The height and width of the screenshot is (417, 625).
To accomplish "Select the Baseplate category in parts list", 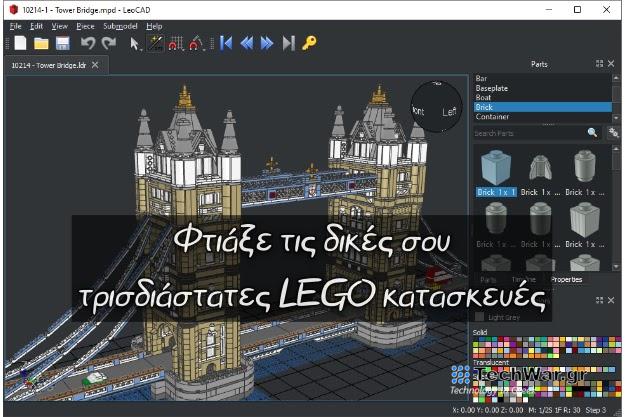I will click(492, 88).
